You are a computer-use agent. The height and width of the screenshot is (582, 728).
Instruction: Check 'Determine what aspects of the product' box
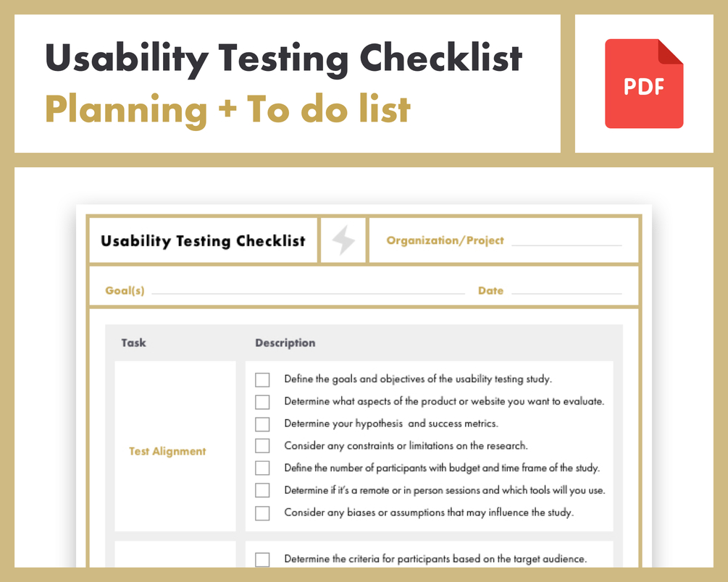point(262,402)
